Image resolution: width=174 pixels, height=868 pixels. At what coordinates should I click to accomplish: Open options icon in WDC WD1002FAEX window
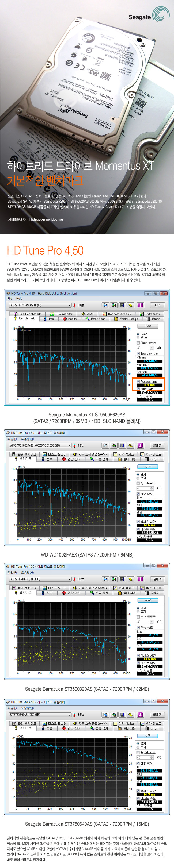point(131,445)
